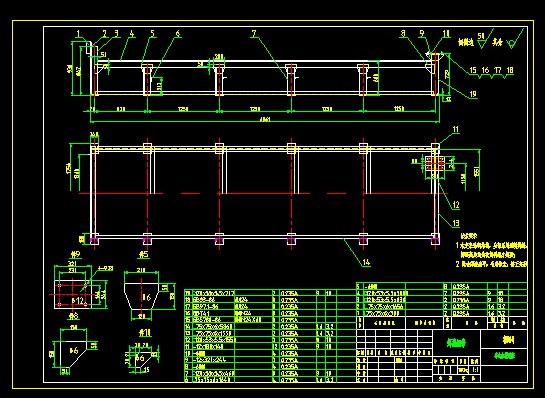
Task: Click balloon number 12 near the base plate
Action: [x=456, y=205]
